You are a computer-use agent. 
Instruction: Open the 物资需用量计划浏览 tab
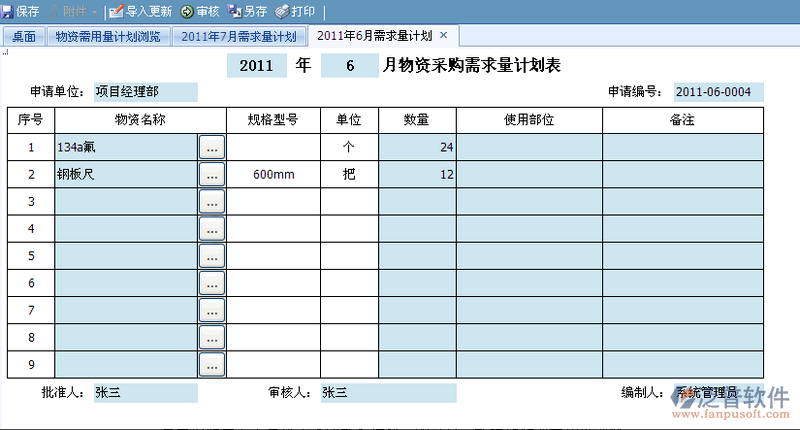click(107, 37)
